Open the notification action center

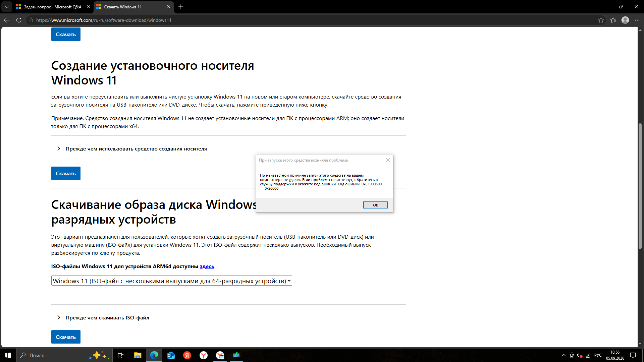click(x=633, y=355)
